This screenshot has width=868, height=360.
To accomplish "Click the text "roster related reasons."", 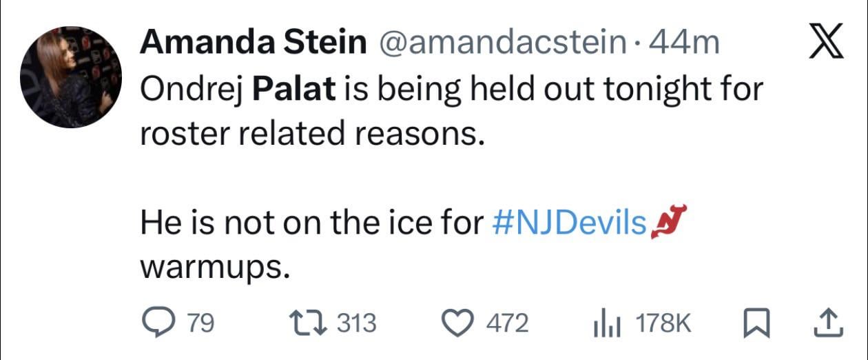I will pos(309,134).
